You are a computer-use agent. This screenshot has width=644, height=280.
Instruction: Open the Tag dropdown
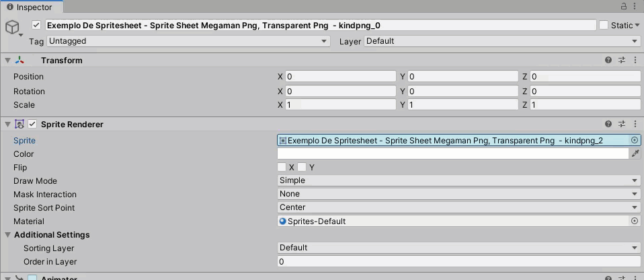[x=188, y=41]
